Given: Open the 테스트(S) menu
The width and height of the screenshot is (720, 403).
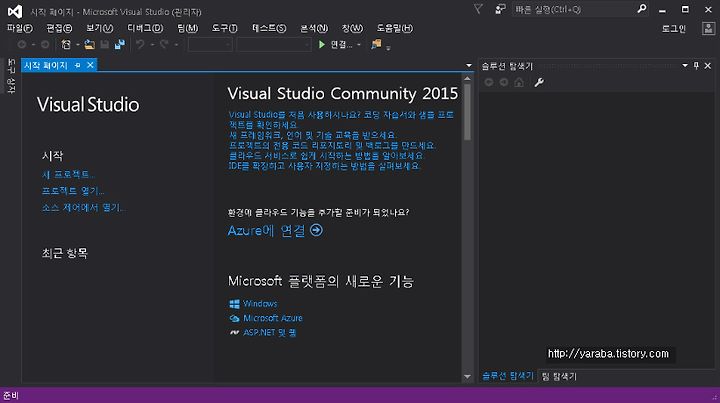Looking at the screenshot, I should click(269, 28).
